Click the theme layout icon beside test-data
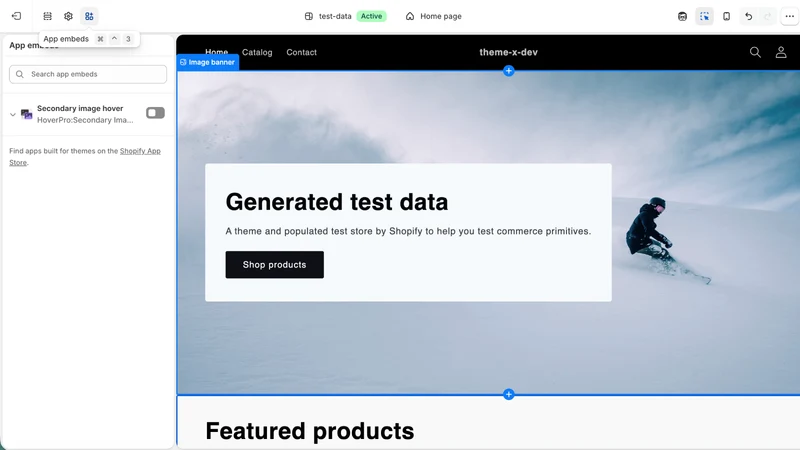The width and height of the screenshot is (800, 450). [309, 16]
